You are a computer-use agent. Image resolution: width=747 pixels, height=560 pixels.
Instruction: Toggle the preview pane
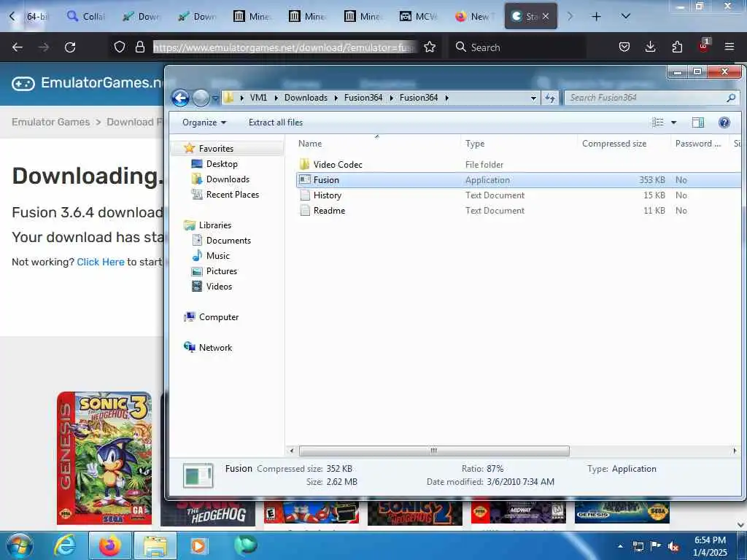(x=697, y=122)
